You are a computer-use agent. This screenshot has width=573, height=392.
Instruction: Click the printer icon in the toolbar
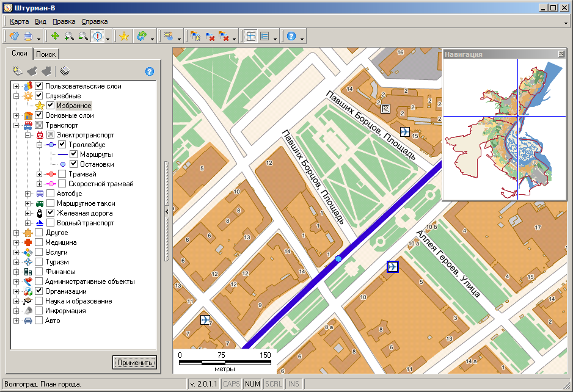click(27, 36)
